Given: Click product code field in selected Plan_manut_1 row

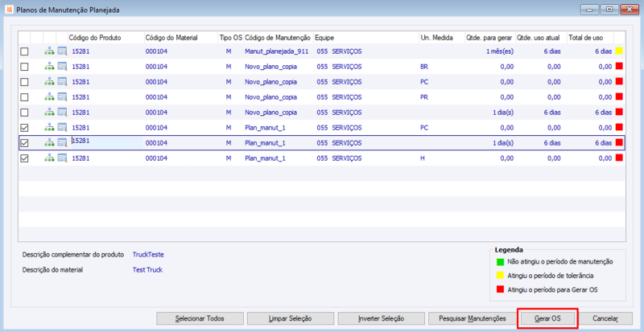Looking at the screenshot, I should (x=106, y=142).
